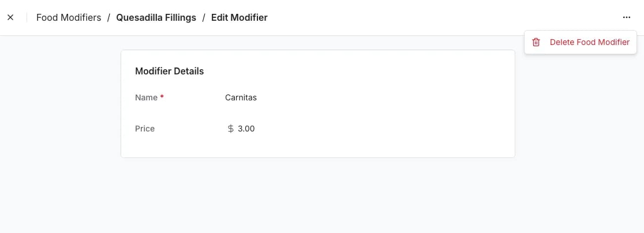Focus the Name field containing Carnitas
This screenshot has width=644, height=233.
[361, 97]
